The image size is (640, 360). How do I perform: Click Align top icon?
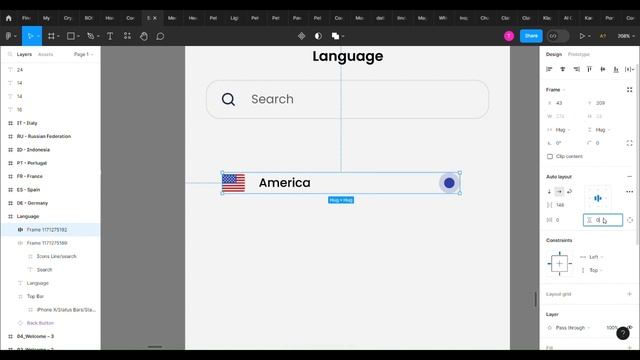click(x=589, y=69)
